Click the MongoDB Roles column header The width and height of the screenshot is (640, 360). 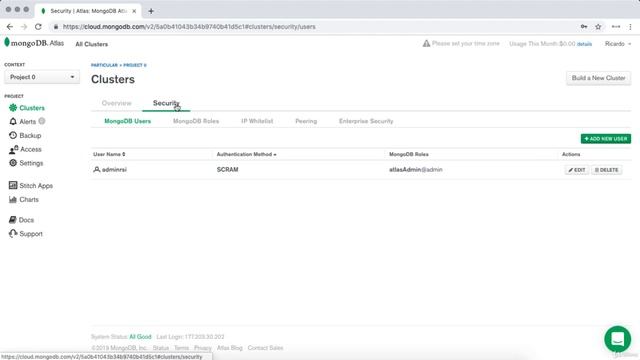point(409,154)
